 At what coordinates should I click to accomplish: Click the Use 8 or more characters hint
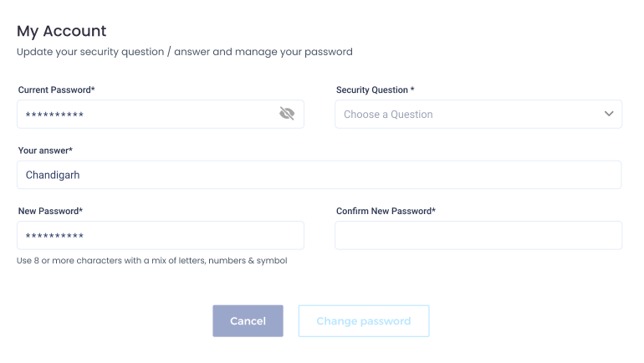pos(152,260)
